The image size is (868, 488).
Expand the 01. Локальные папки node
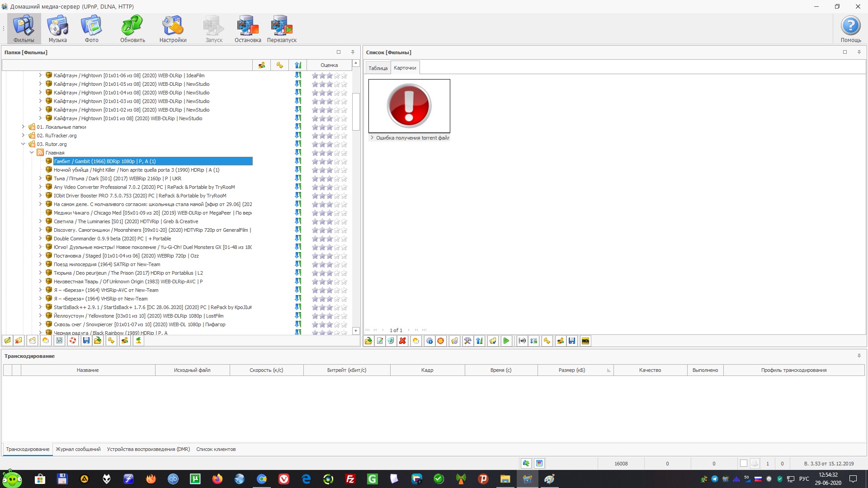(x=23, y=127)
